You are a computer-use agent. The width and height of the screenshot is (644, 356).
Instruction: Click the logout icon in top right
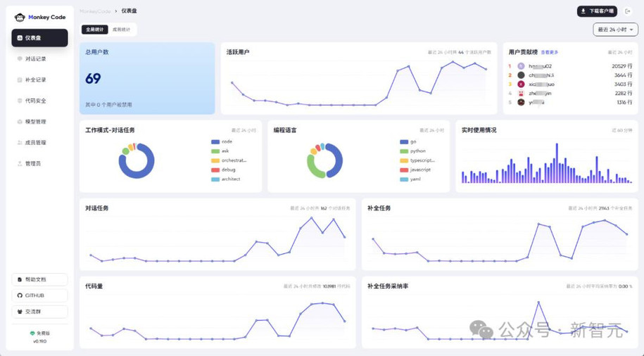tap(629, 11)
